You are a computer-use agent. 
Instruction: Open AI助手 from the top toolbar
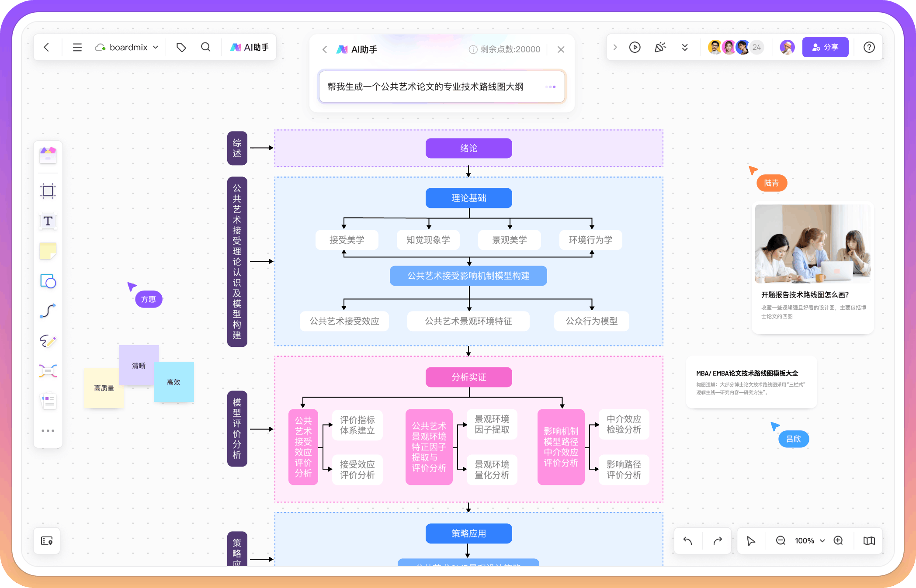coord(250,47)
